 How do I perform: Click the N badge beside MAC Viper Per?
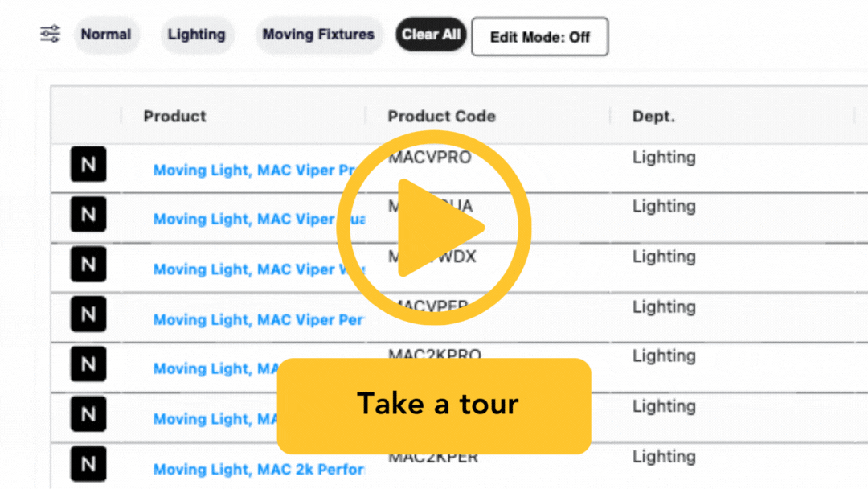[88, 314]
